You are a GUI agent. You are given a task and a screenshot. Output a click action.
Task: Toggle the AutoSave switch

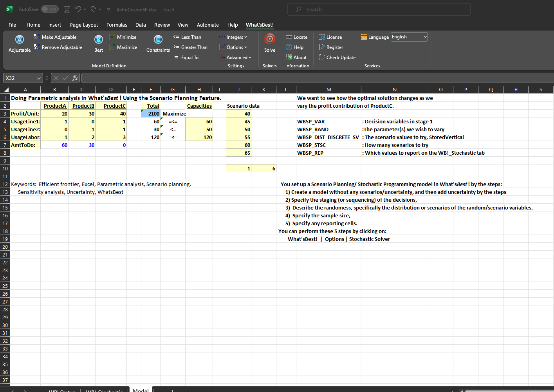tap(50, 9)
